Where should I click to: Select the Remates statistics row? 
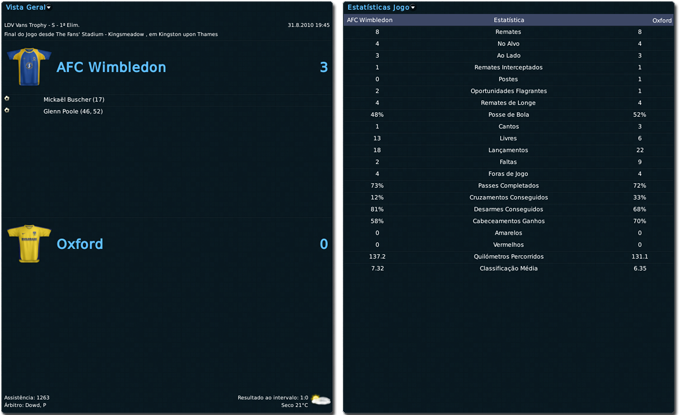[x=508, y=32]
